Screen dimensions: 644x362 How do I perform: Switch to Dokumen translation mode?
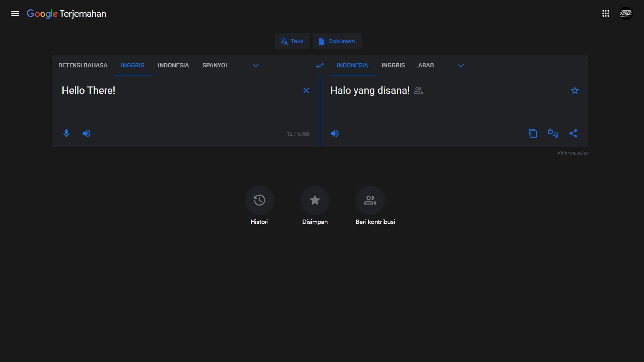tap(337, 41)
